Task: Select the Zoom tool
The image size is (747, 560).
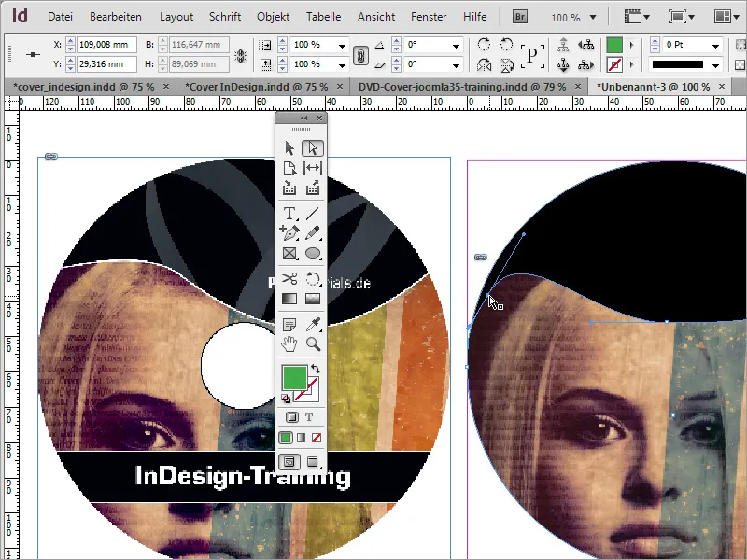Action: click(313, 343)
